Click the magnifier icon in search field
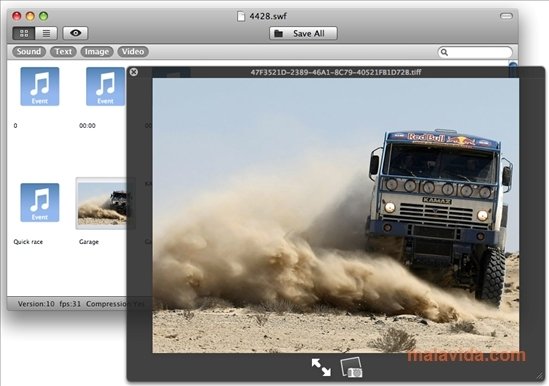This screenshot has height=386, width=549. [444, 52]
